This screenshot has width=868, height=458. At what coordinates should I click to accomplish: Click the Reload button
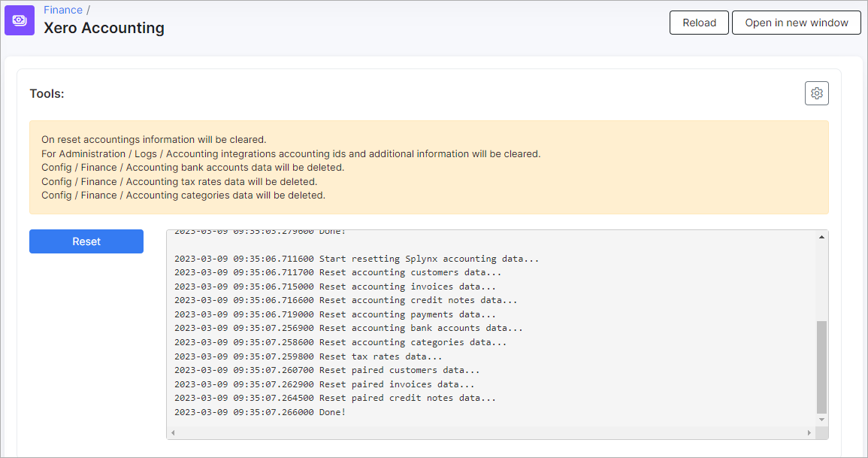699,23
